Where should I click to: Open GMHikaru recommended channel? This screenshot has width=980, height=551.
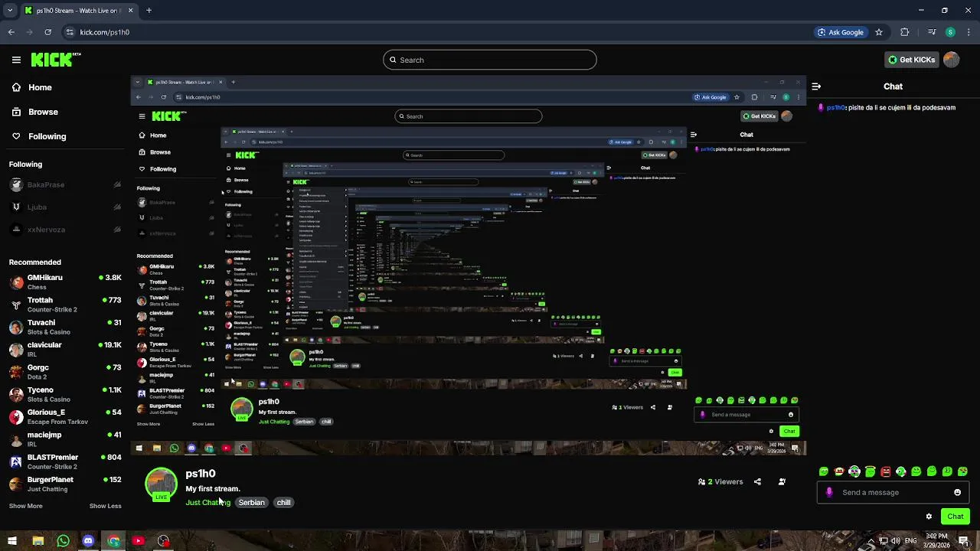pos(65,282)
